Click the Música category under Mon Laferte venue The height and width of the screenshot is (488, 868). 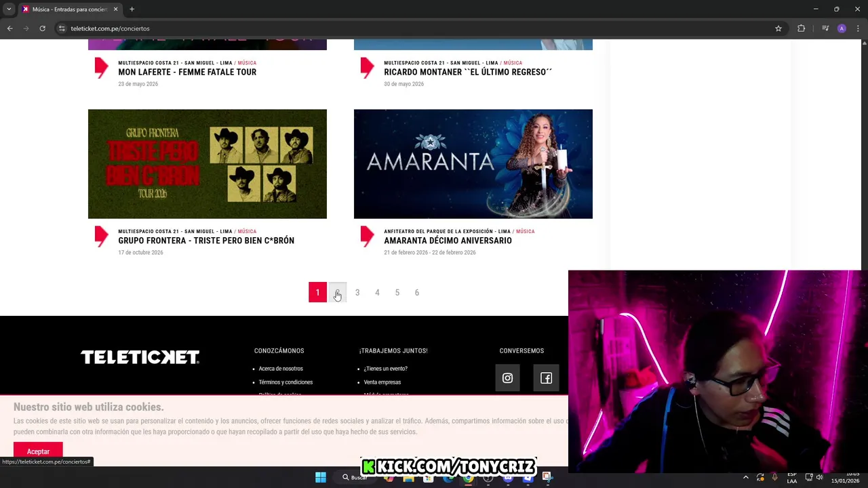click(247, 63)
